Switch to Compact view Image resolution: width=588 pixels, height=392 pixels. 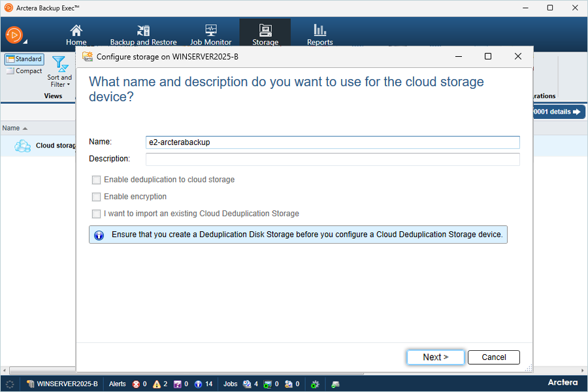click(24, 71)
